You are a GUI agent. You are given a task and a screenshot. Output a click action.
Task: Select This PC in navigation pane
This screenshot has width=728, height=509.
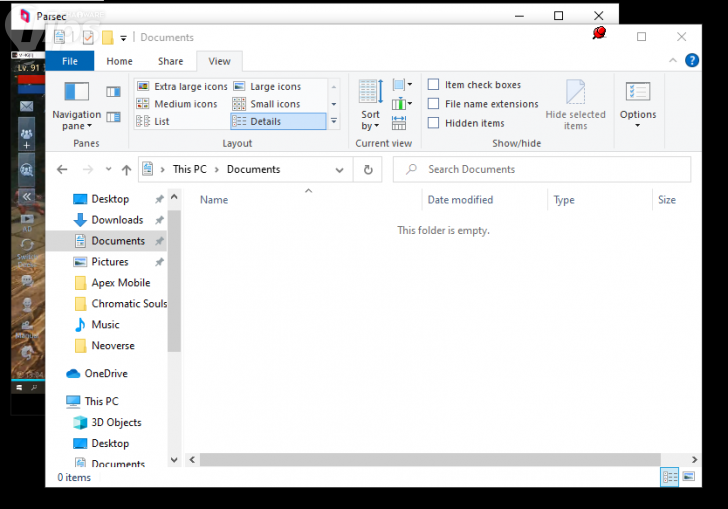(101, 401)
